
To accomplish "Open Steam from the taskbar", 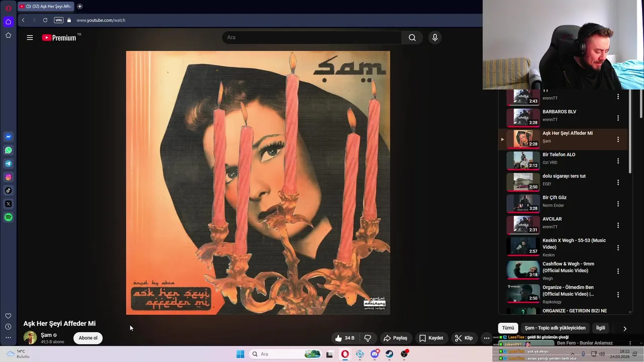I will 389,354.
